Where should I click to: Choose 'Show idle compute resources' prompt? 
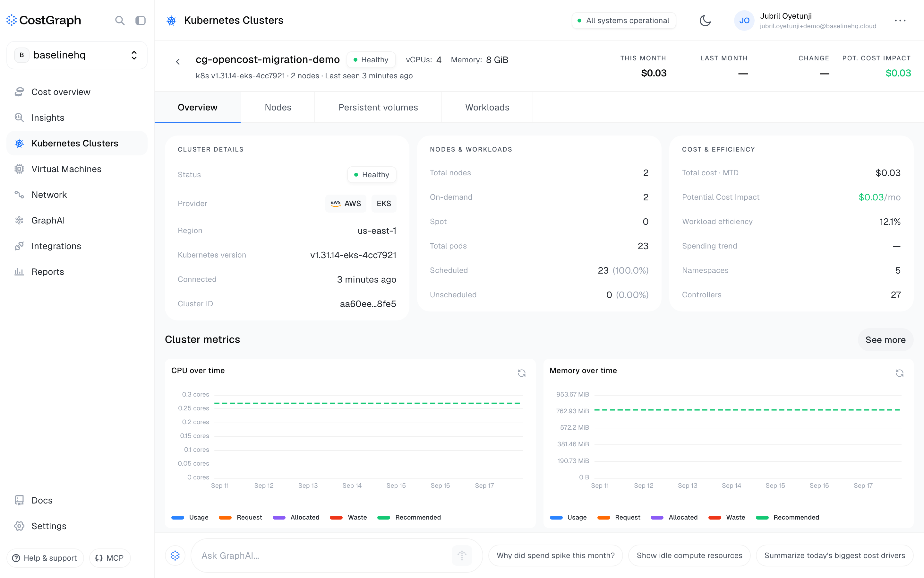(689, 556)
